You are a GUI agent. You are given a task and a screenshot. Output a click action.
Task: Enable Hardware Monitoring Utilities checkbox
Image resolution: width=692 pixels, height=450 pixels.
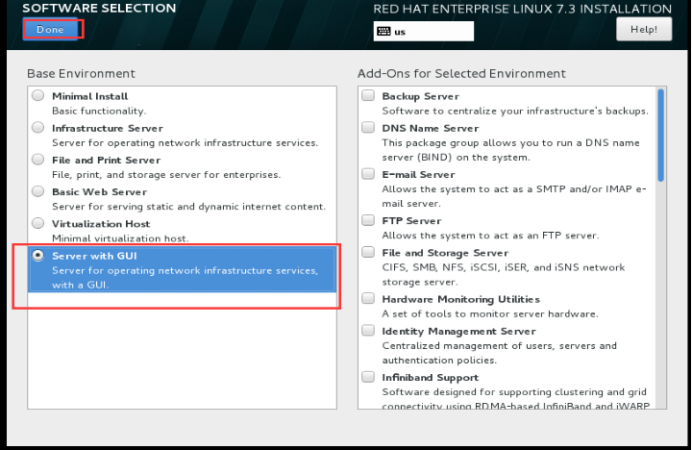tap(369, 299)
